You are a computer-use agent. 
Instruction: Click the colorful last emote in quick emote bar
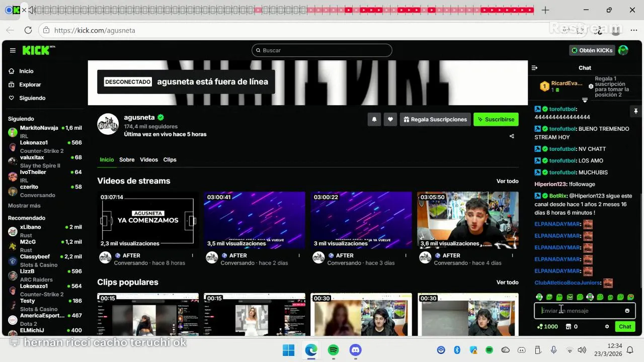click(x=631, y=297)
